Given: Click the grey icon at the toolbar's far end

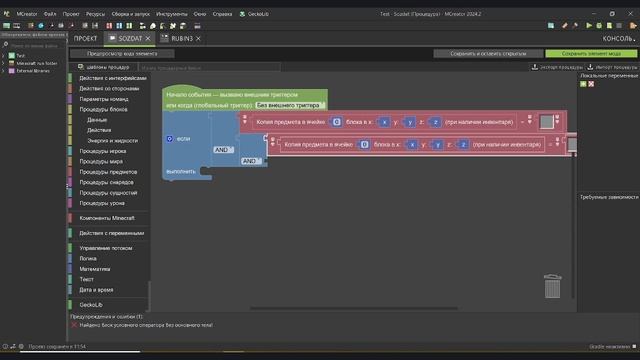Looking at the screenshot, I should click(197, 26).
